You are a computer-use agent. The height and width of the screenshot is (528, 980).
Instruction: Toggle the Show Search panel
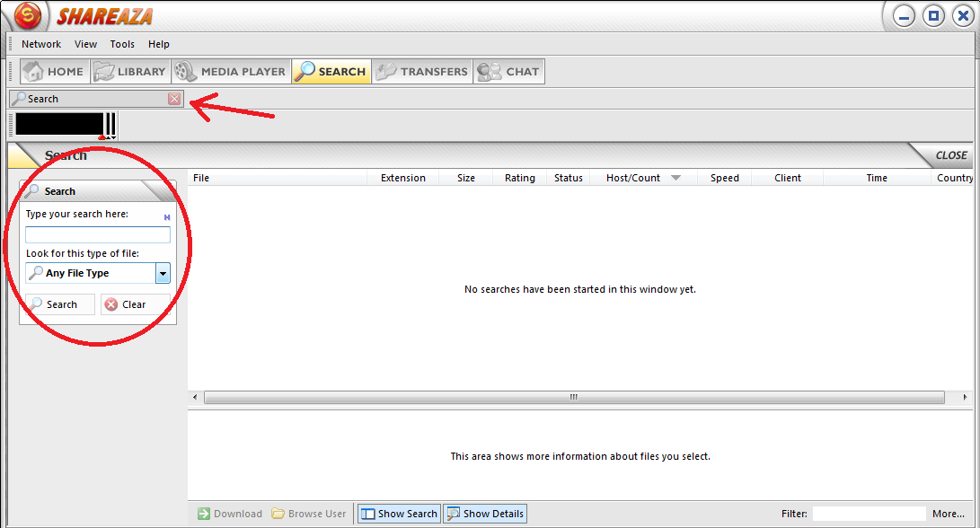pos(400,514)
